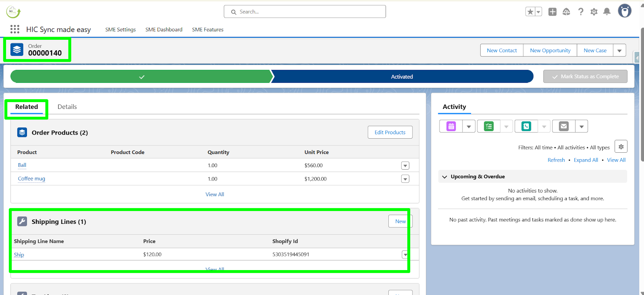
Task: Open row actions for Coffee mug product
Action: point(405,179)
